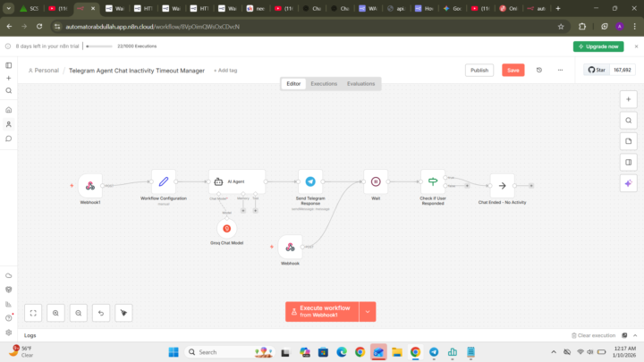Open help question mark in sidebar

pyautogui.click(x=9, y=318)
